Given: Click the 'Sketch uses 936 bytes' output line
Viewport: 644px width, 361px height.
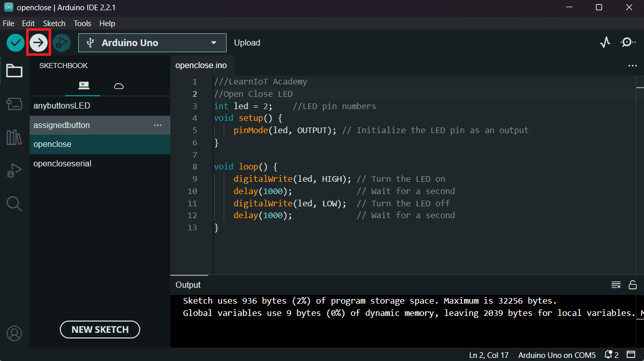Looking at the screenshot, I should (370, 301).
